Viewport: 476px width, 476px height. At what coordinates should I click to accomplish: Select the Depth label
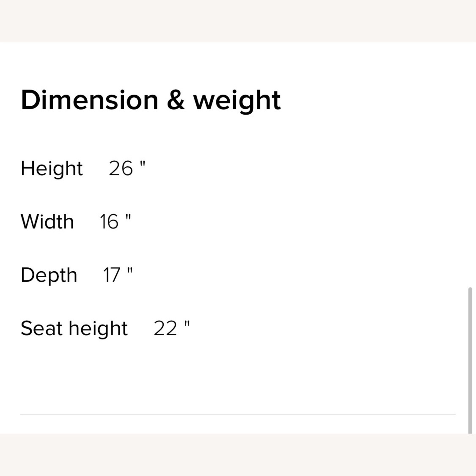(x=49, y=275)
